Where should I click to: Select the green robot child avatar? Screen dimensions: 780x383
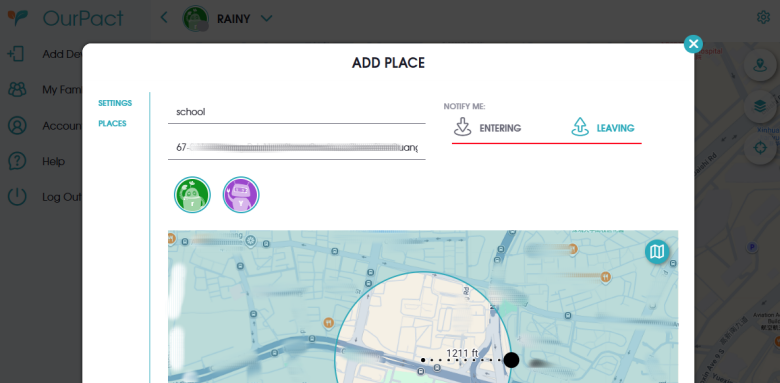pos(193,195)
